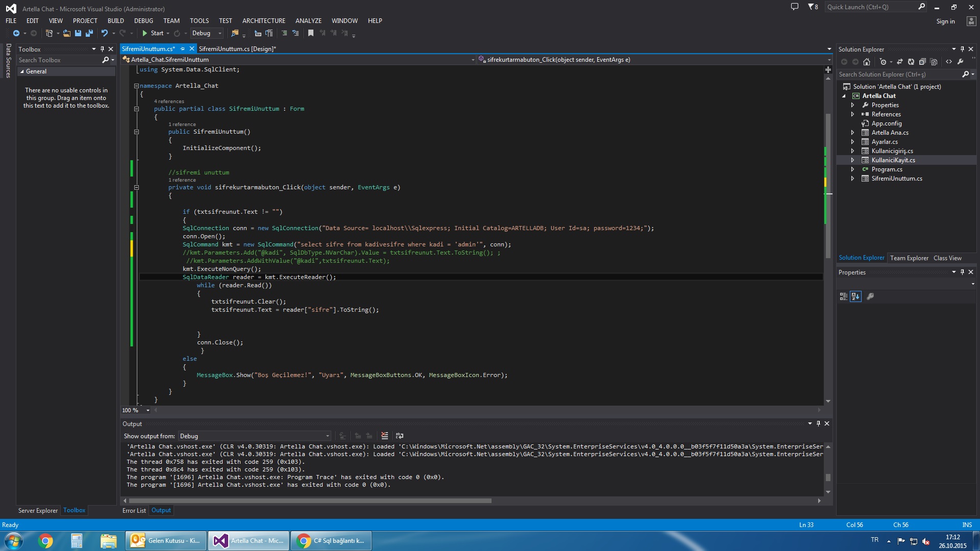Click the Property Pages wrench icon in Properties
Screen dimensions: 980x551
871,296
